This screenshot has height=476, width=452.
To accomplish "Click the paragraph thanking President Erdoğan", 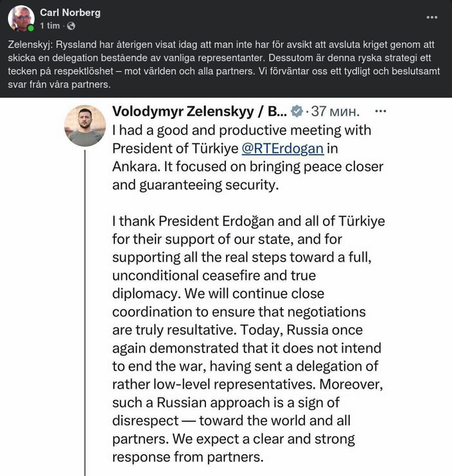I will point(246,247).
